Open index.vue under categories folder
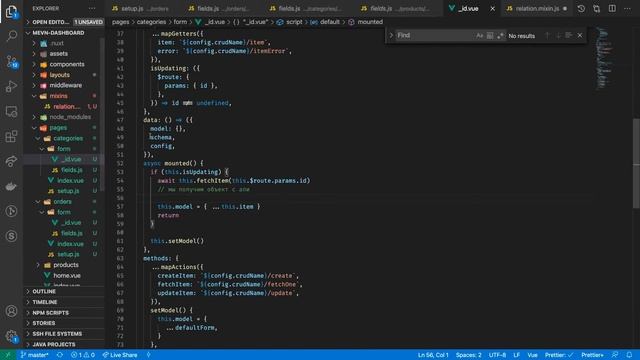 64,180
